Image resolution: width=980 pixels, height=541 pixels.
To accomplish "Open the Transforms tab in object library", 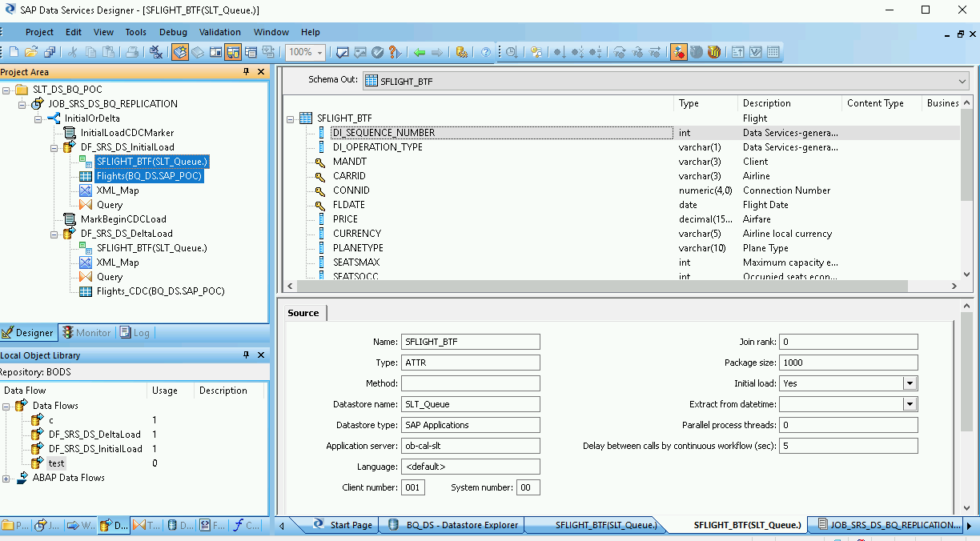I will [x=147, y=526].
